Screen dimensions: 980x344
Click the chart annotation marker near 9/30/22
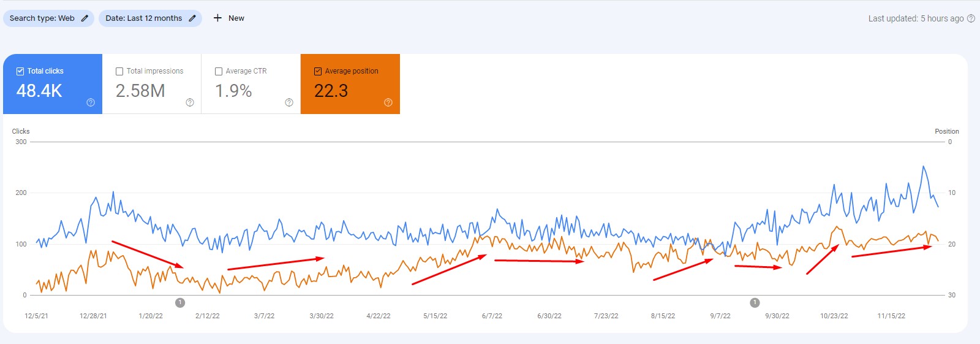tap(755, 302)
